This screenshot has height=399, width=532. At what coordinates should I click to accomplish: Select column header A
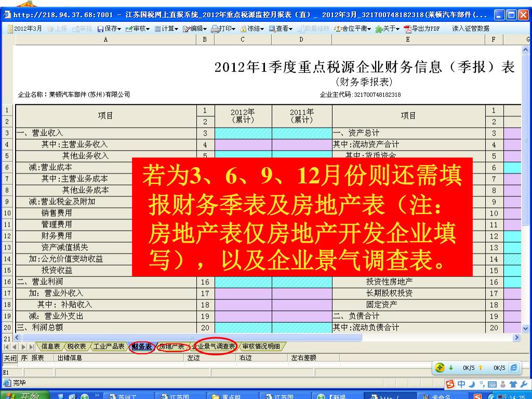pos(105,39)
